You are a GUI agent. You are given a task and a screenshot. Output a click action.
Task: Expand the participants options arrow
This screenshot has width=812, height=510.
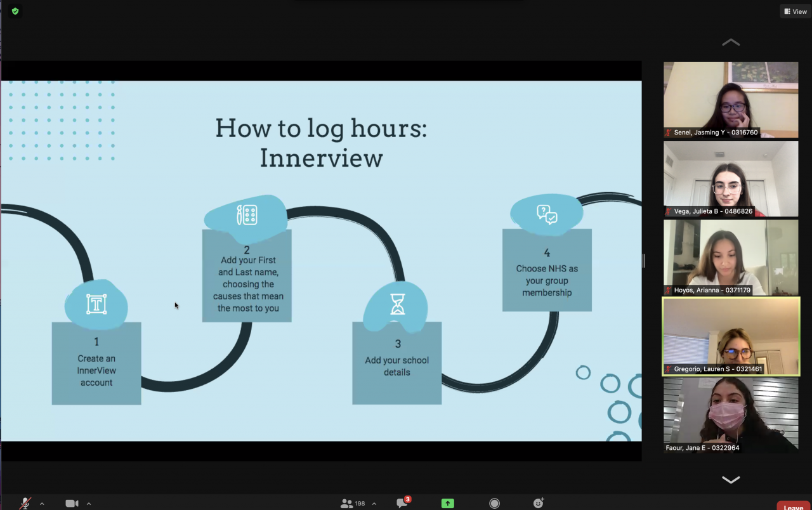point(374,504)
